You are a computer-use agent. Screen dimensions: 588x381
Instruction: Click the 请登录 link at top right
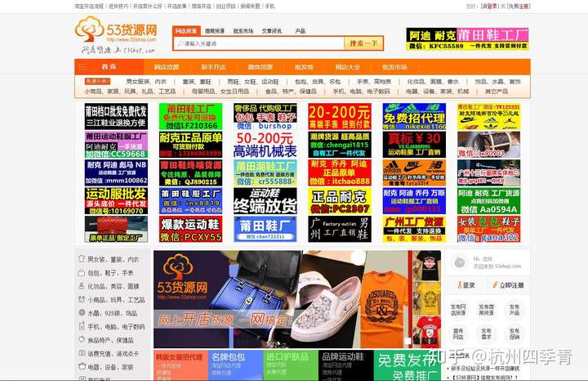[x=489, y=7]
